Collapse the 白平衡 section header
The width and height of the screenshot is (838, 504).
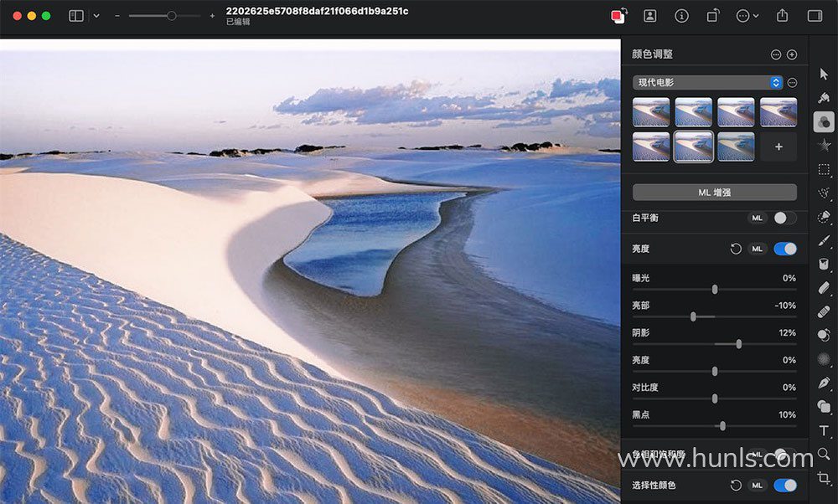[x=645, y=218]
